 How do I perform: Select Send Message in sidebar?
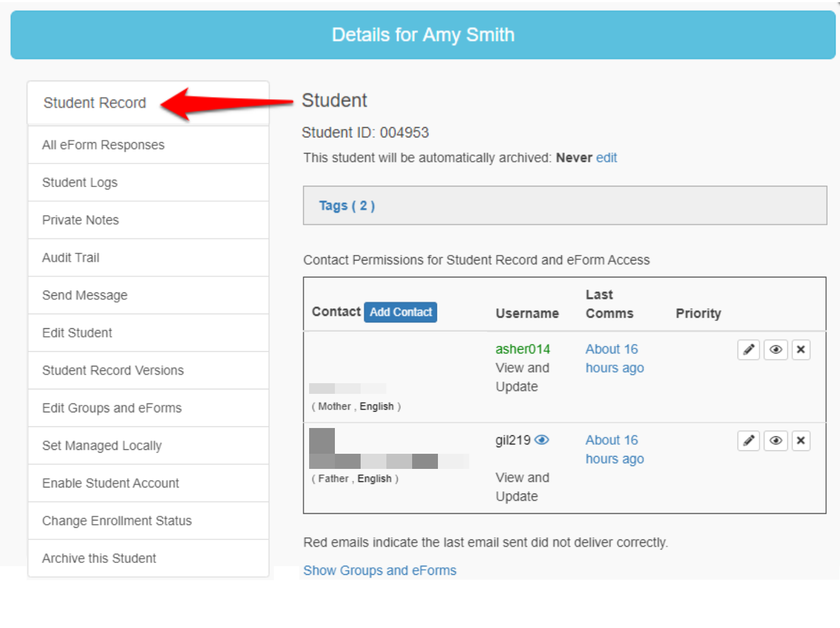85,295
